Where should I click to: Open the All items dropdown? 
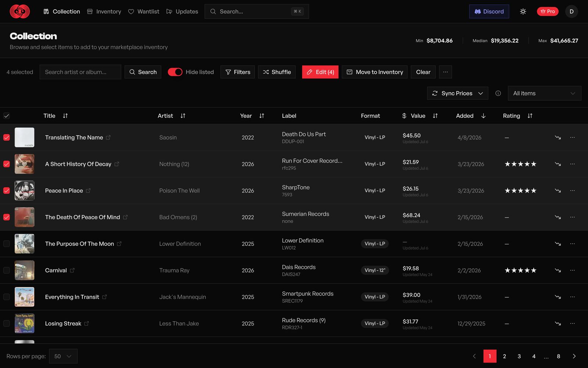pyautogui.click(x=544, y=93)
